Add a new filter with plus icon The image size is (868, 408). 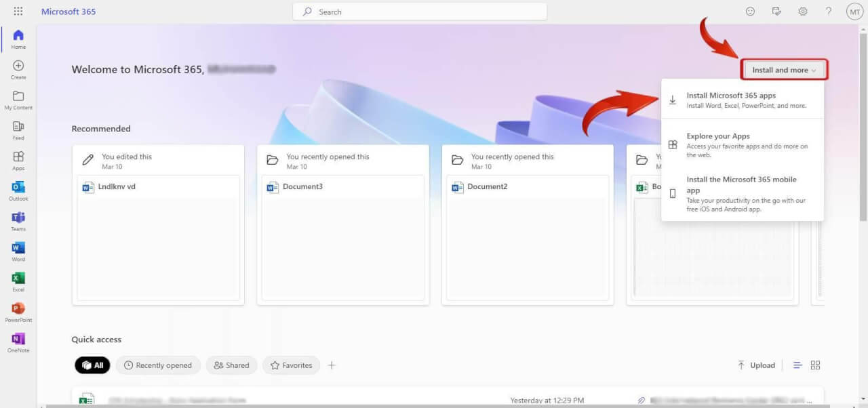(x=332, y=365)
